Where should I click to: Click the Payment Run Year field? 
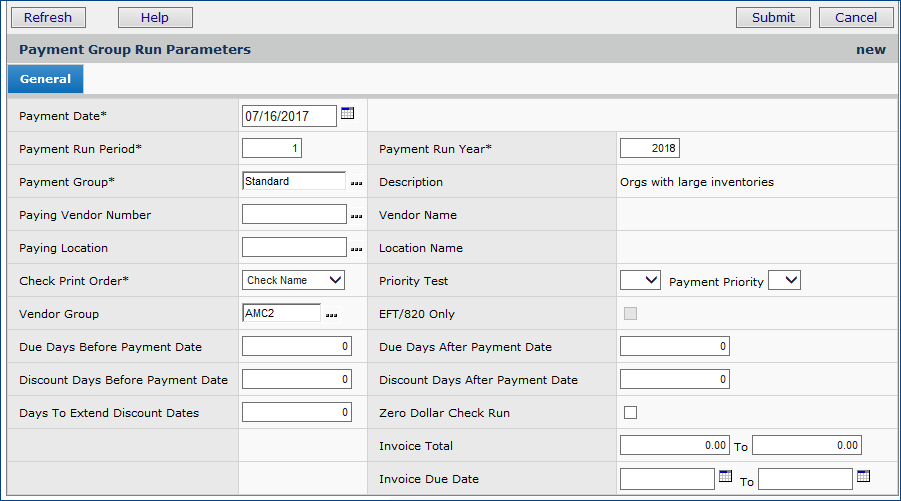(649, 149)
